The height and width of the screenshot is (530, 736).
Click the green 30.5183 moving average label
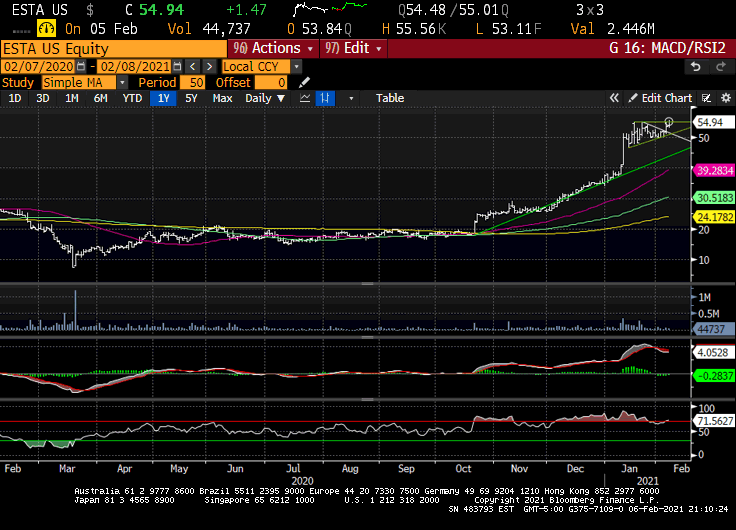(x=713, y=198)
